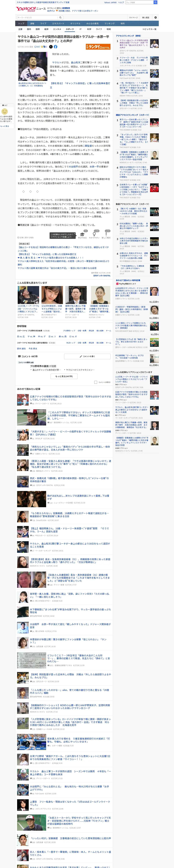Open recommended thumbnail 111打席ノーアーチ article
Screen dimensions: 174x868
[x=28, y=295]
